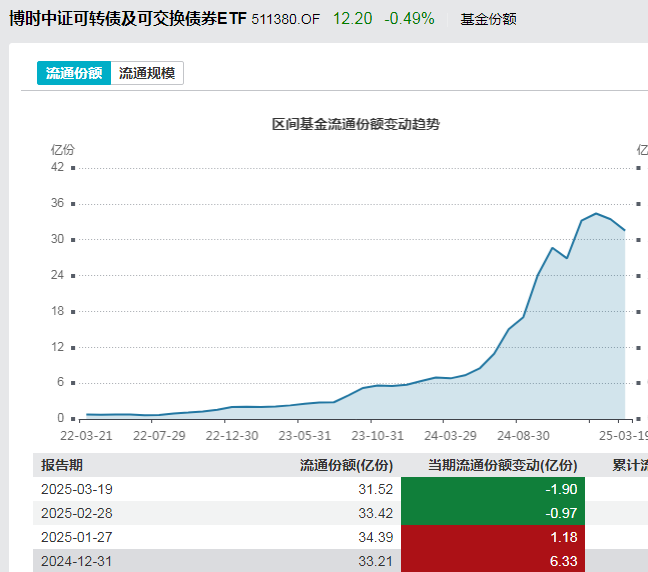Select the 2025-02-28 report date row
The width and height of the screenshot is (648, 572).
click(x=76, y=513)
